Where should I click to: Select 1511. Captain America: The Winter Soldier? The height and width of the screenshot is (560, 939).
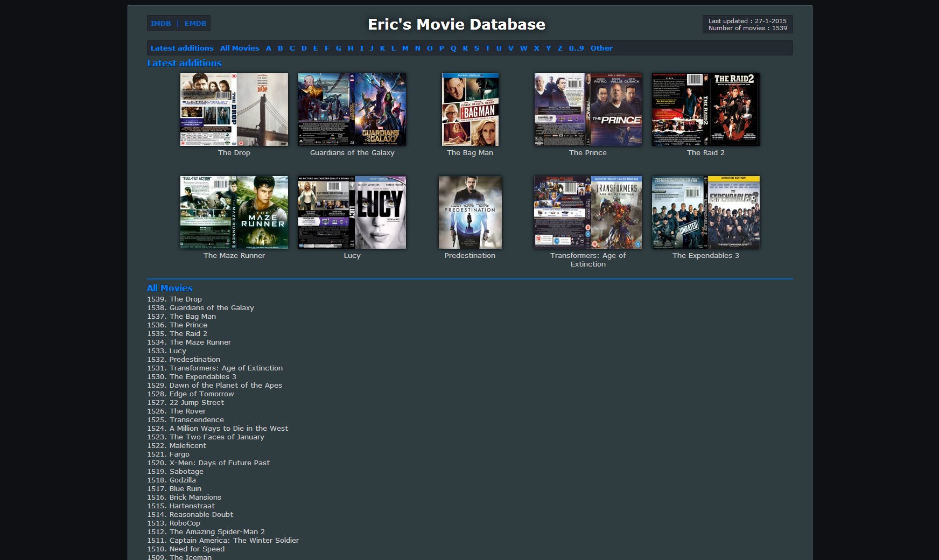[223, 541]
